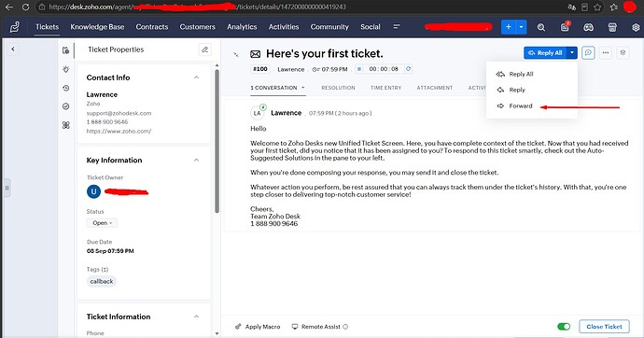Go back with the browser back arrow
This screenshot has height=338, width=644.
pos(9,7)
